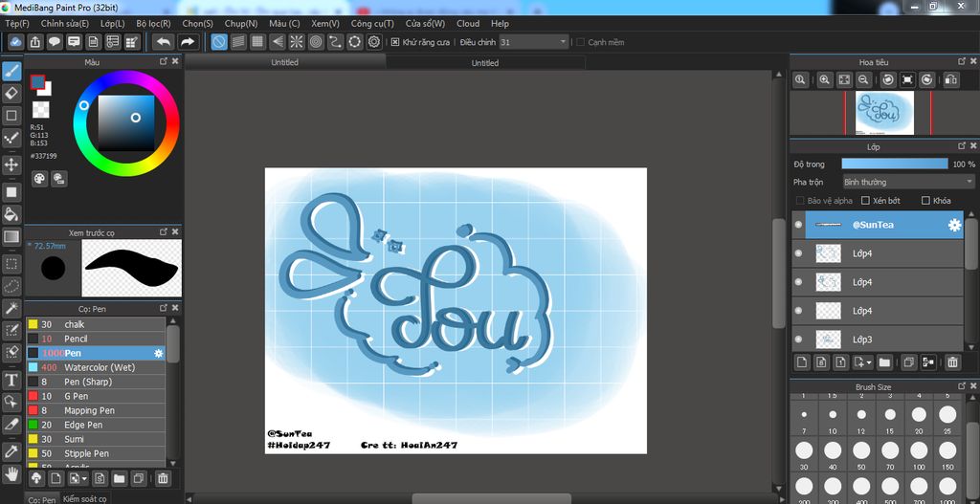Click the Navigator canvas preview thumbnail
This screenshot has width=980, height=504.
tap(884, 113)
